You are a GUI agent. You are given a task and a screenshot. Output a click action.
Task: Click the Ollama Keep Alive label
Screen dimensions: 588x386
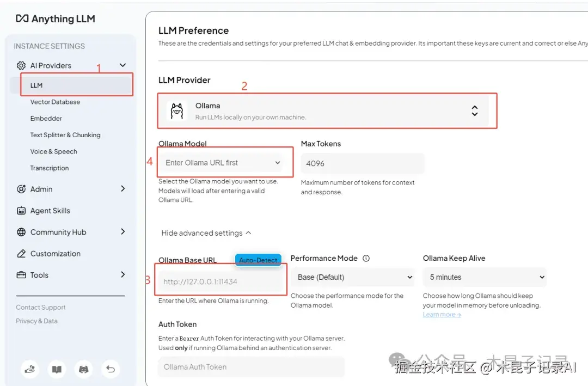coord(454,258)
